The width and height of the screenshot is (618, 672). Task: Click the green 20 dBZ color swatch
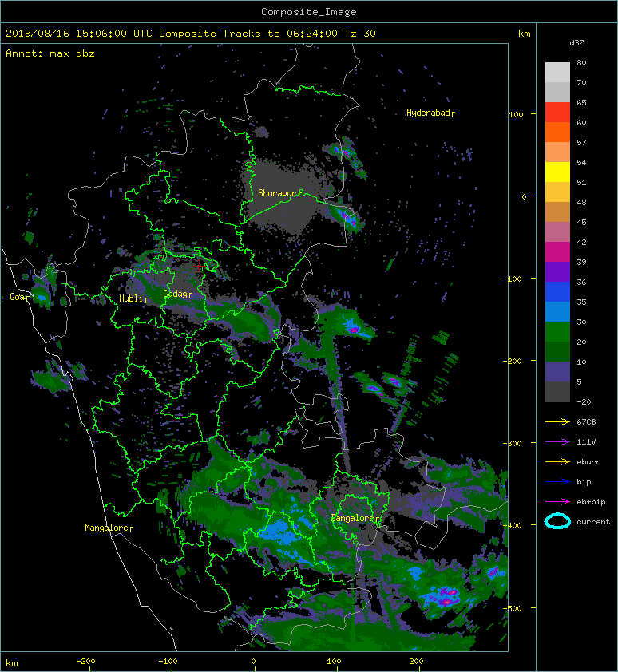[557, 332]
